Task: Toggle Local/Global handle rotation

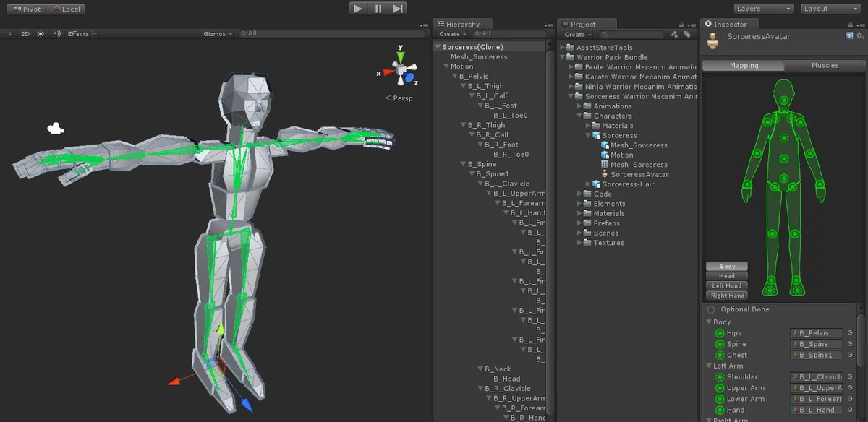Action: [67, 9]
